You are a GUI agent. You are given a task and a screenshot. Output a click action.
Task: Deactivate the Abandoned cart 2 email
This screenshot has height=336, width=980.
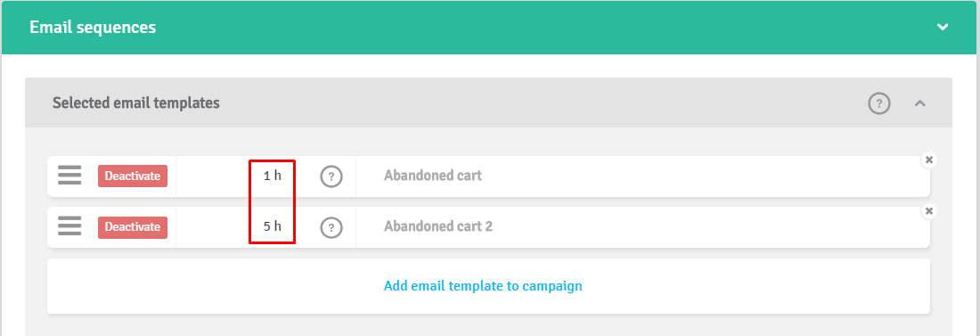[133, 226]
